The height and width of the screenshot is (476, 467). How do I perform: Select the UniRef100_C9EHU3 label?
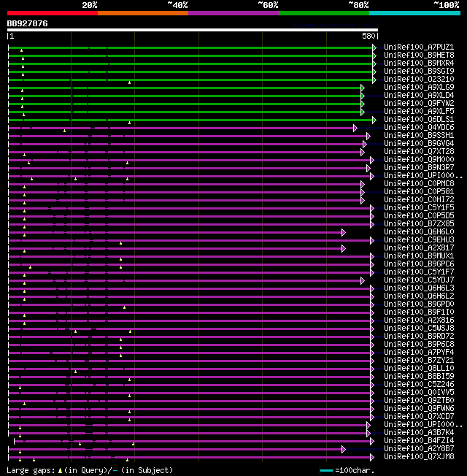pos(419,239)
